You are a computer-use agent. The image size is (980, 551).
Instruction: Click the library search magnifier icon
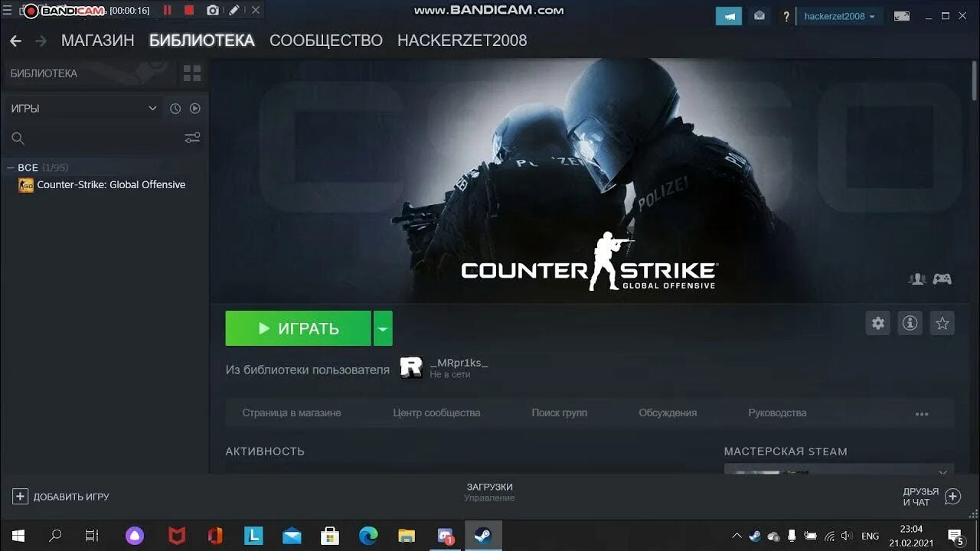tap(18, 139)
